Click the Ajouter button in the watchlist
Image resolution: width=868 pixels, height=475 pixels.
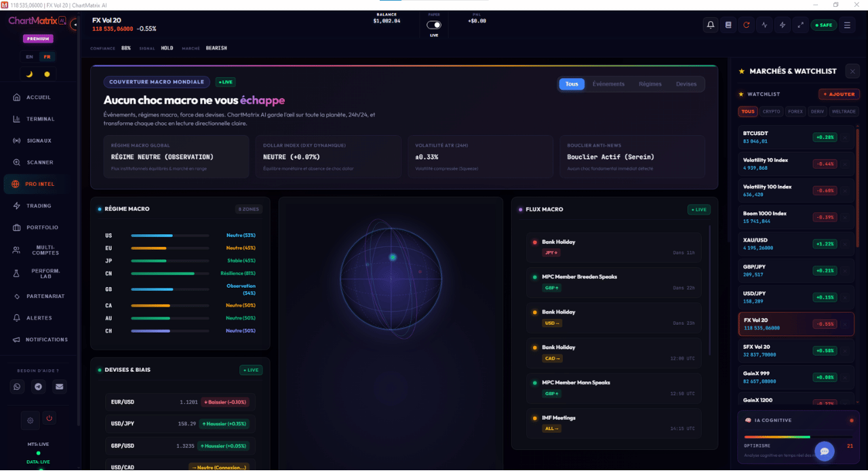(839, 94)
